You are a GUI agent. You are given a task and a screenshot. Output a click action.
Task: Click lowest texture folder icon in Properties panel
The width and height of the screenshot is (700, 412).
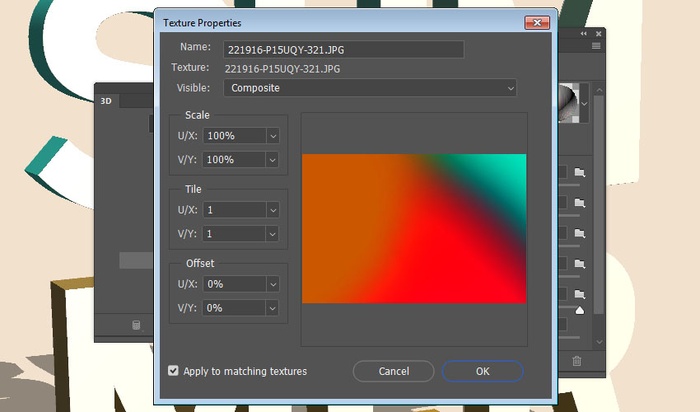(x=579, y=294)
